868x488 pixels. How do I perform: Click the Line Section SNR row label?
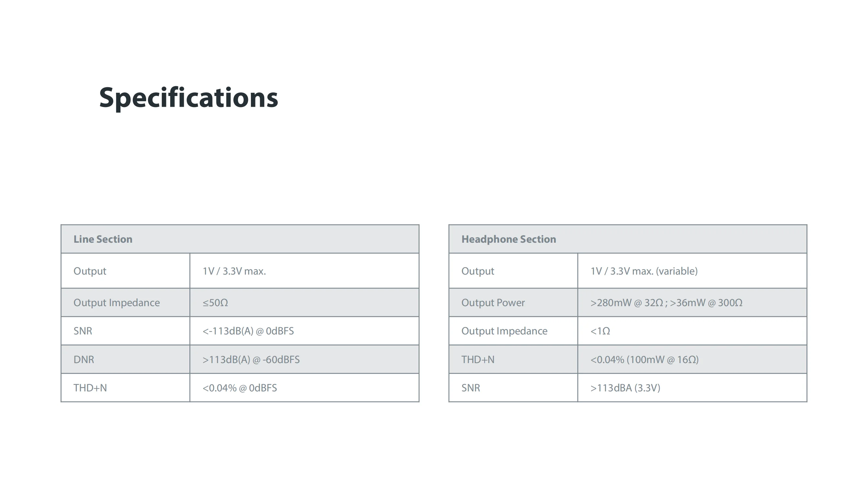83,331
